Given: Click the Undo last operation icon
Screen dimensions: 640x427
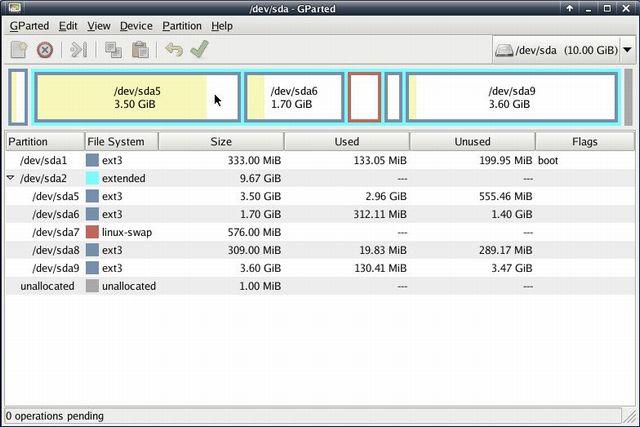Looking at the screenshot, I should tap(174, 50).
